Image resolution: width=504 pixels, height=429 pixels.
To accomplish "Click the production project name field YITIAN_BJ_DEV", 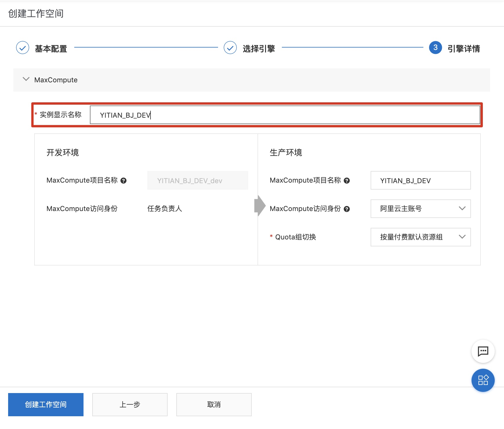I will 420,180.
